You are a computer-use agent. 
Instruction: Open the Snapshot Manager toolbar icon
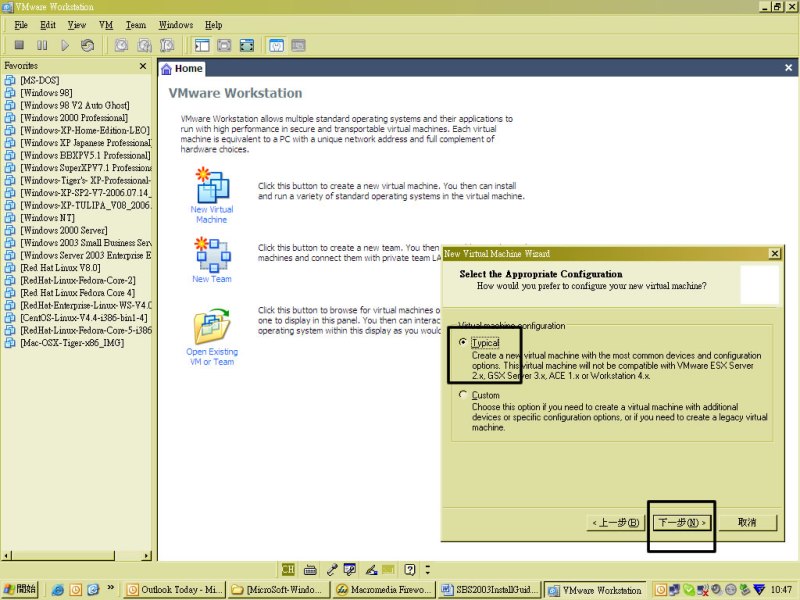[x=167, y=45]
